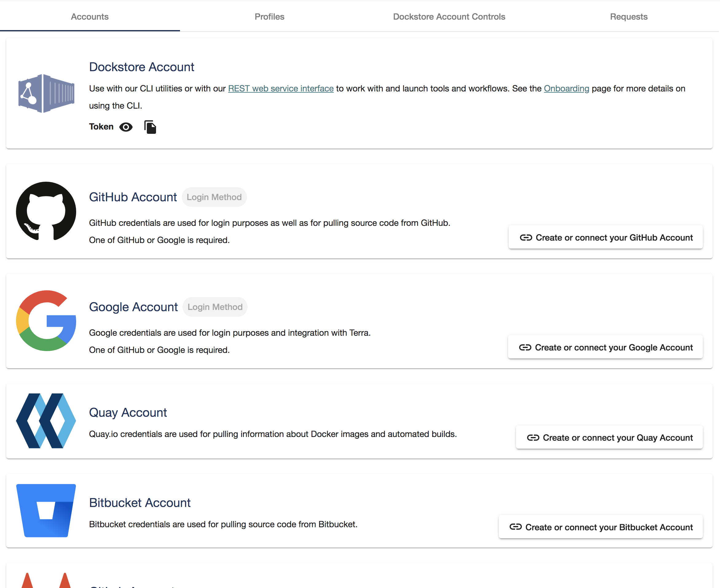Viewport: 720px width, 588px height.
Task: Toggle token visibility with the eye icon
Action: pos(126,127)
